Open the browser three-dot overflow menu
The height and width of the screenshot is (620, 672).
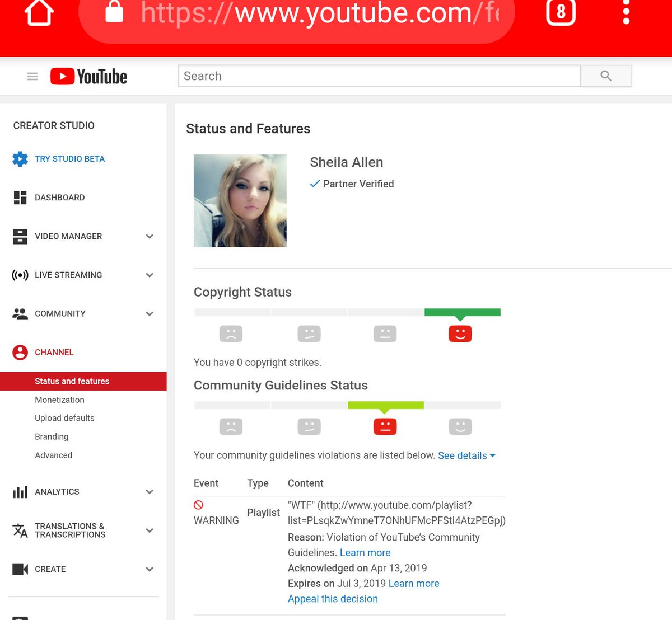tap(626, 11)
